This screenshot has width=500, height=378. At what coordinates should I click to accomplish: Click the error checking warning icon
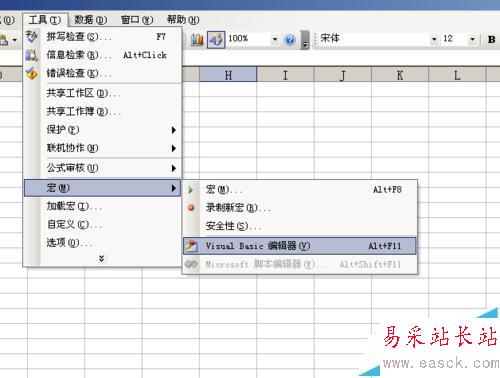tap(32, 73)
